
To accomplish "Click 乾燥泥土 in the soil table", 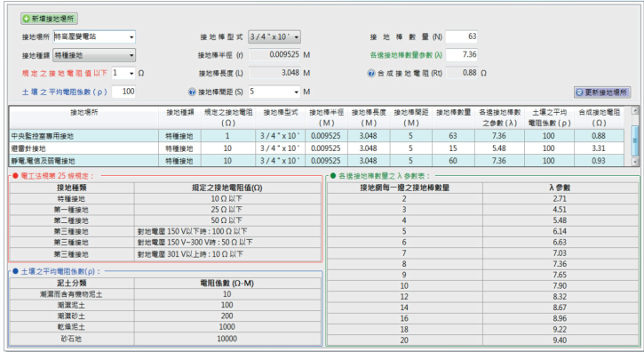I will (71, 327).
